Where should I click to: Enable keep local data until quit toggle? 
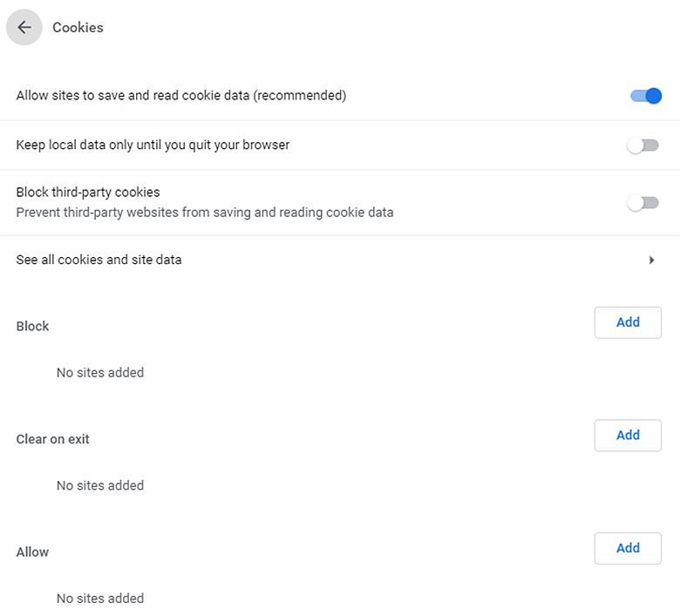click(x=643, y=146)
